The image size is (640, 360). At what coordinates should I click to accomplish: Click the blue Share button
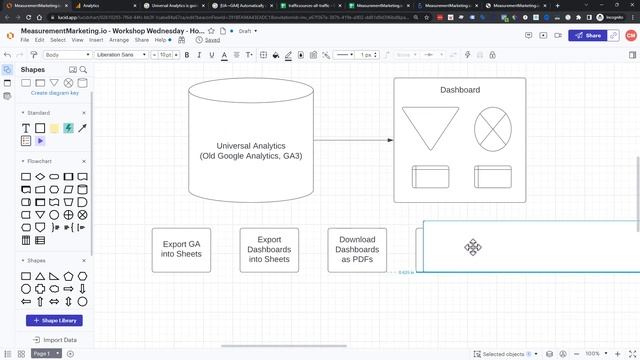(588, 36)
